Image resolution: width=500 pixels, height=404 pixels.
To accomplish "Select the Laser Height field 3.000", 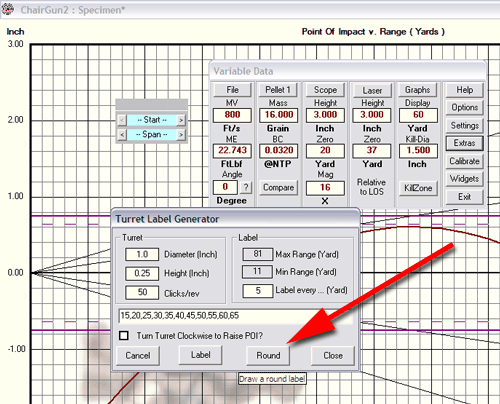I will (372, 115).
